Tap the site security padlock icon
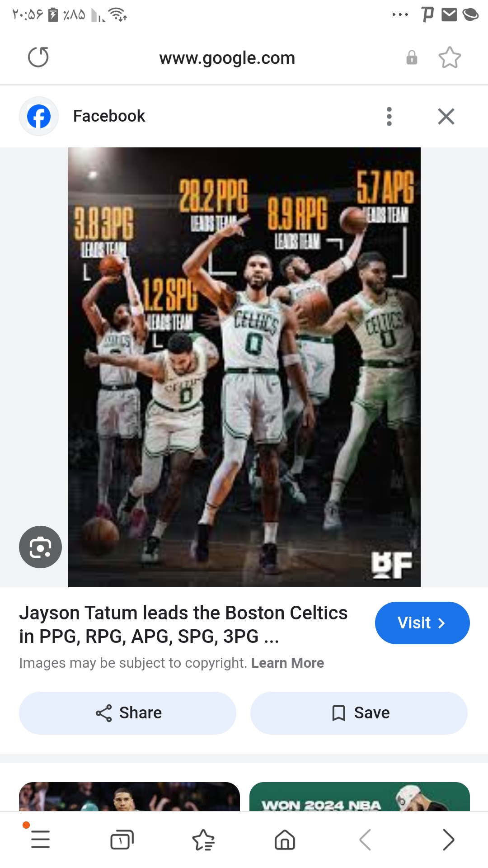 pyautogui.click(x=412, y=57)
